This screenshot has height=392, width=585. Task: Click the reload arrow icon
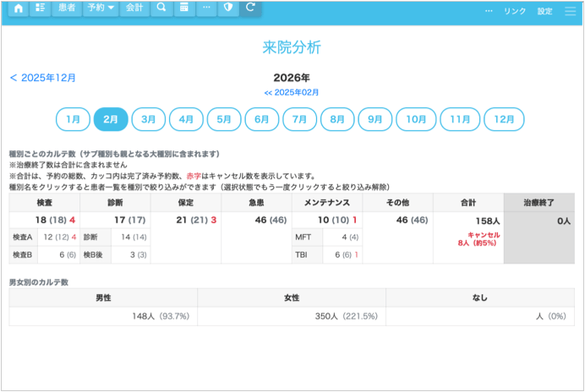249,8
